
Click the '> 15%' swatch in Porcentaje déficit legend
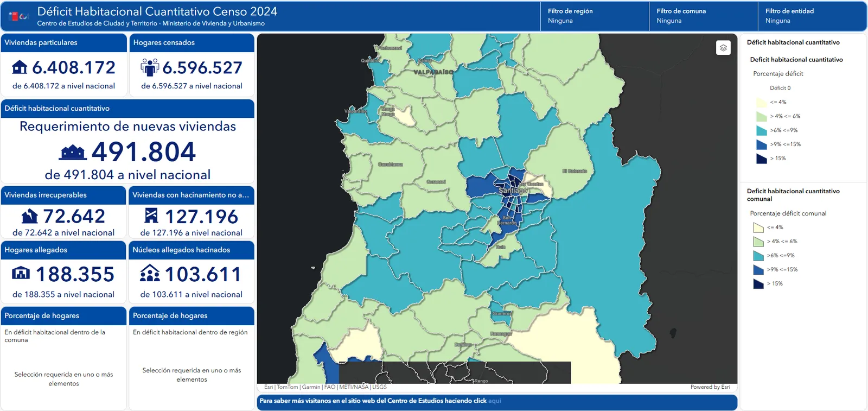762,159
